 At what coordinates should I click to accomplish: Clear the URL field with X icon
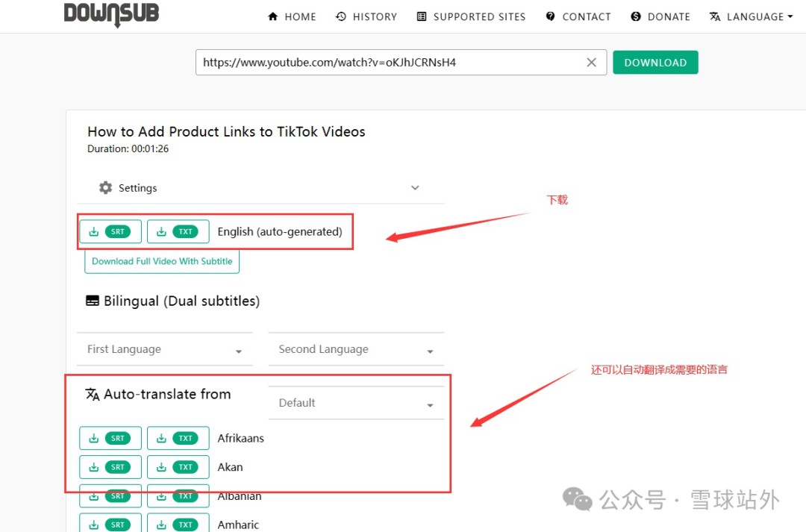pos(592,63)
